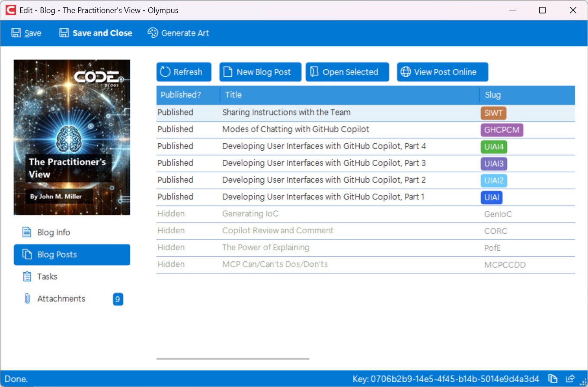This screenshot has height=387, width=588.
Task: Click the Refresh button
Action: tap(184, 72)
